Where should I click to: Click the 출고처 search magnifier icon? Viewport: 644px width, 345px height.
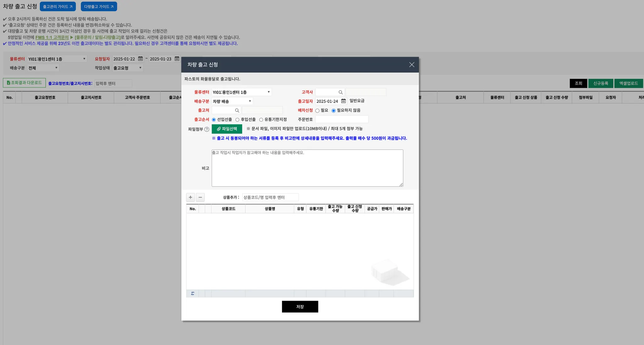(237, 110)
